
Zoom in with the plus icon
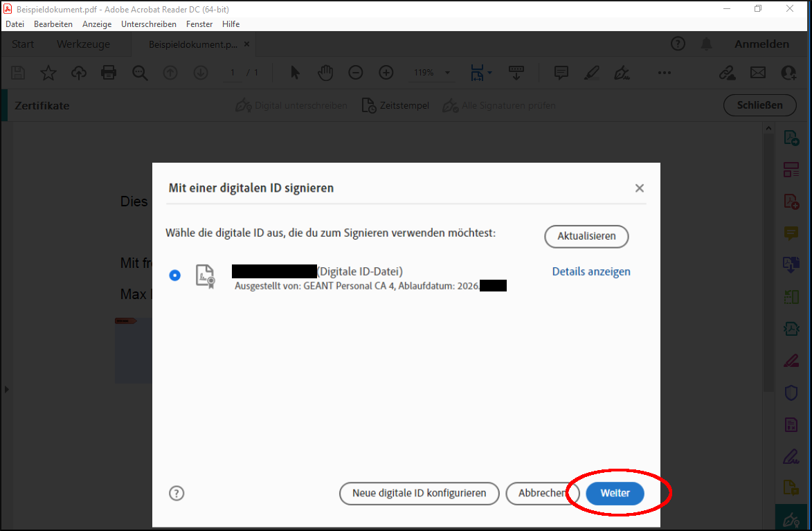click(386, 73)
